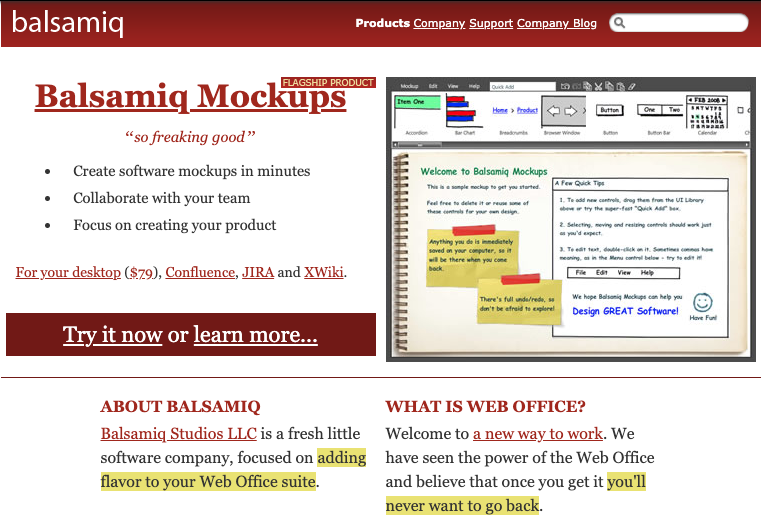Image resolution: width=761 pixels, height=522 pixels.
Task: Click the $79 price link
Action: (141, 272)
